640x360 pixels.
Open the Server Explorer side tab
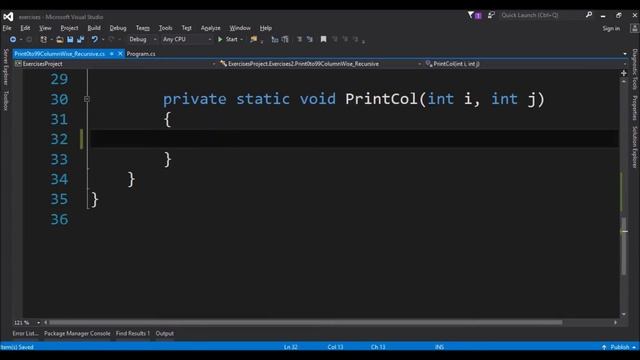[6, 67]
